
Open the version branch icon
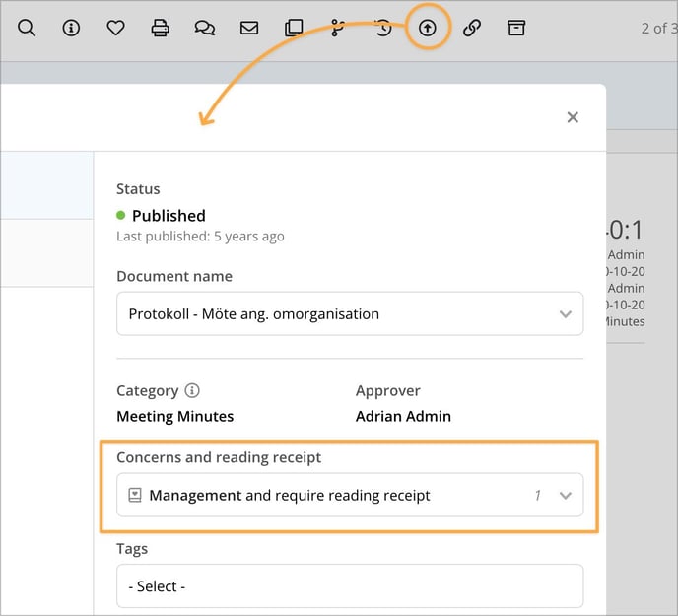(337, 28)
